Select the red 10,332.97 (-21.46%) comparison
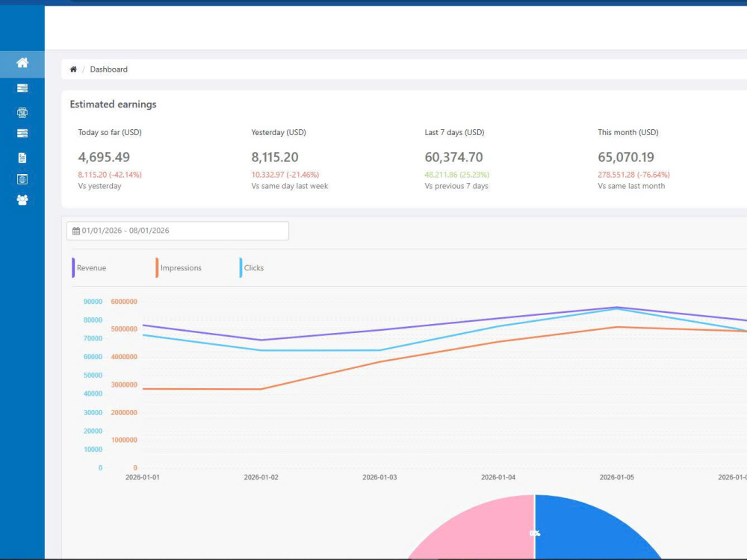Screen dimensions: 747x560 pyautogui.click(x=285, y=175)
